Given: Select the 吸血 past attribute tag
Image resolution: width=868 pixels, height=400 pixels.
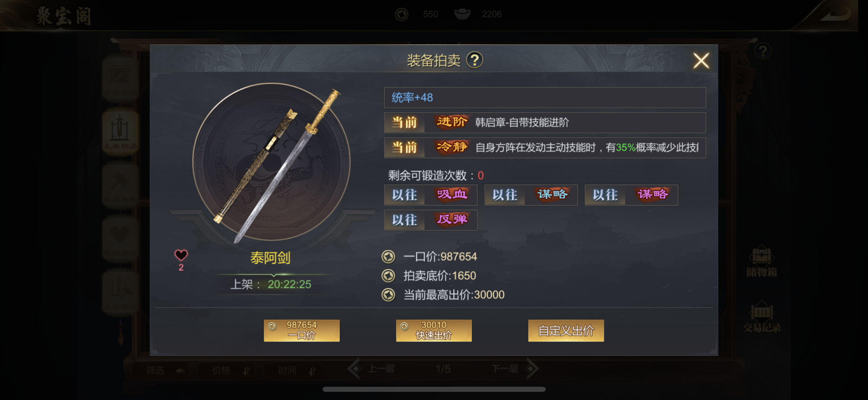Looking at the screenshot, I should pyautogui.click(x=431, y=195).
